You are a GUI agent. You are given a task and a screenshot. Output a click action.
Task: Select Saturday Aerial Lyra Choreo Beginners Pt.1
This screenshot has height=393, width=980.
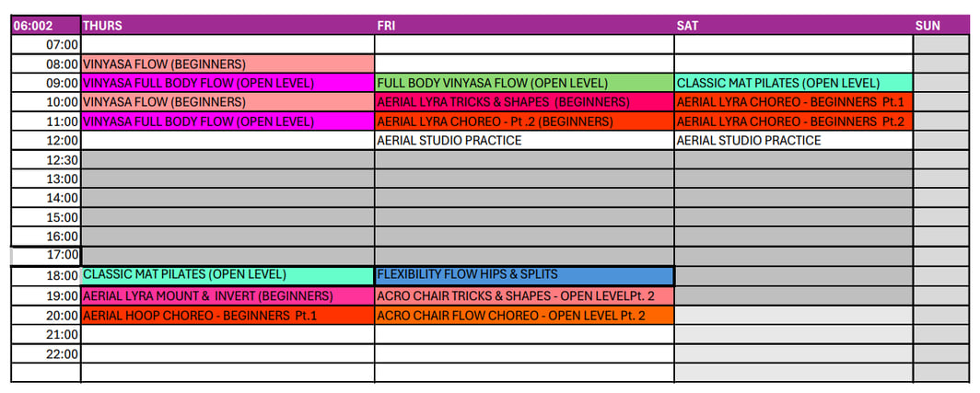[x=794, y=102]
